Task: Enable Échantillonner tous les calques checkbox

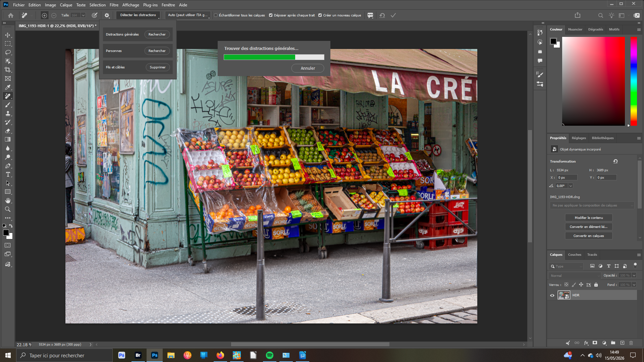Action: (216, 15)
